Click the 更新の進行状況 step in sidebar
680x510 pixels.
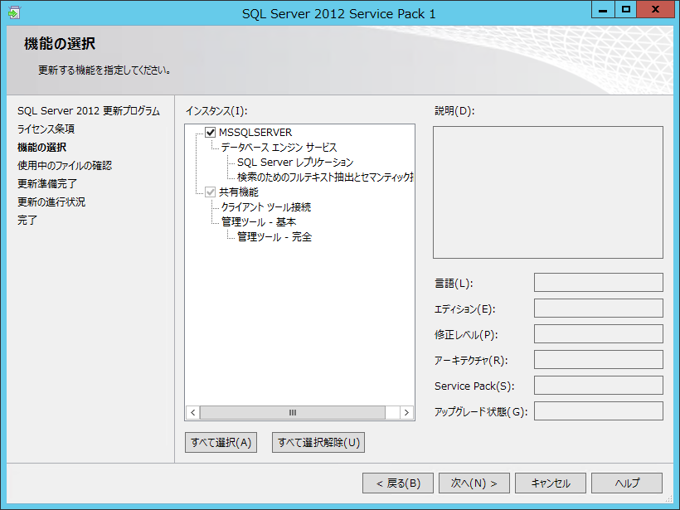[51, 202]
